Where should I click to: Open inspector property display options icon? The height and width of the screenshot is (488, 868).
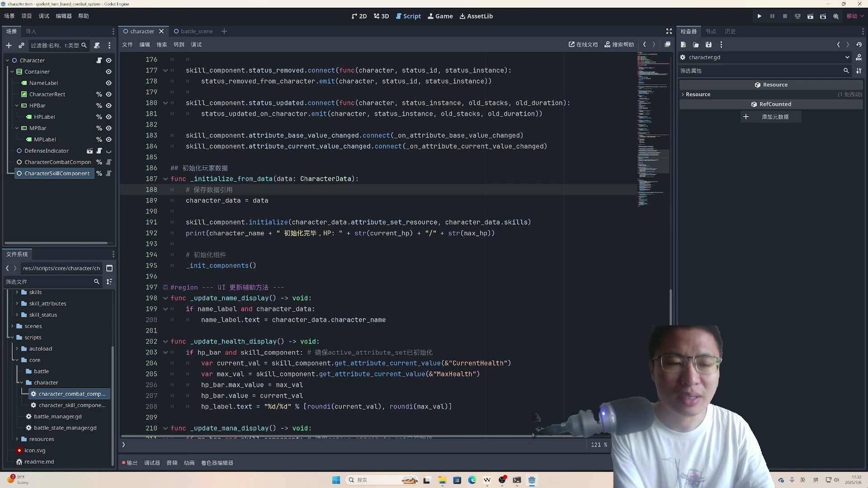coord(859,71)
